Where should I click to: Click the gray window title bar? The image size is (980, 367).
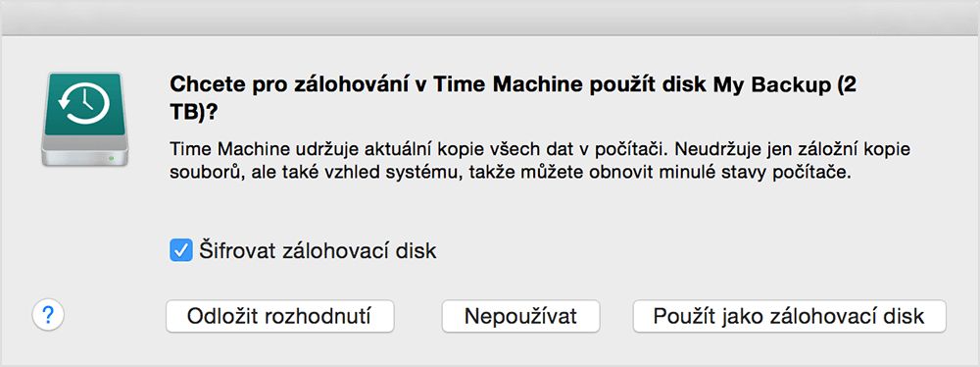pyautogui.click(x=490, y=18)
